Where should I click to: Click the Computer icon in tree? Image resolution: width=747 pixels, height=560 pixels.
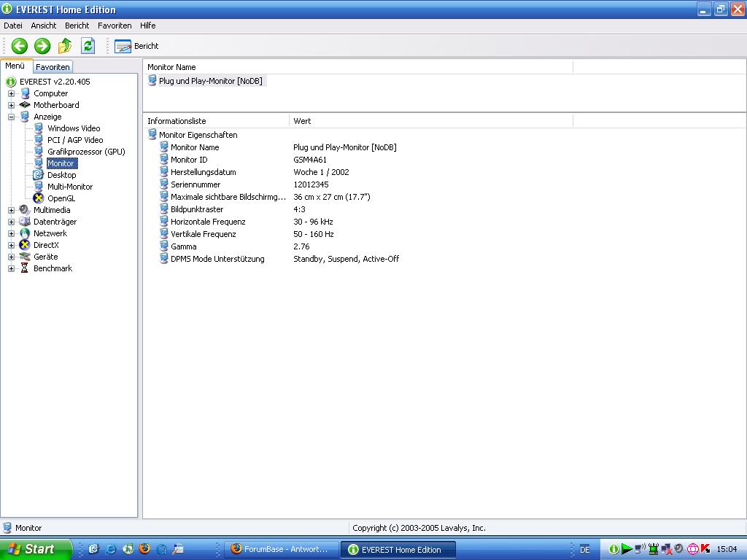coord(25,93)
